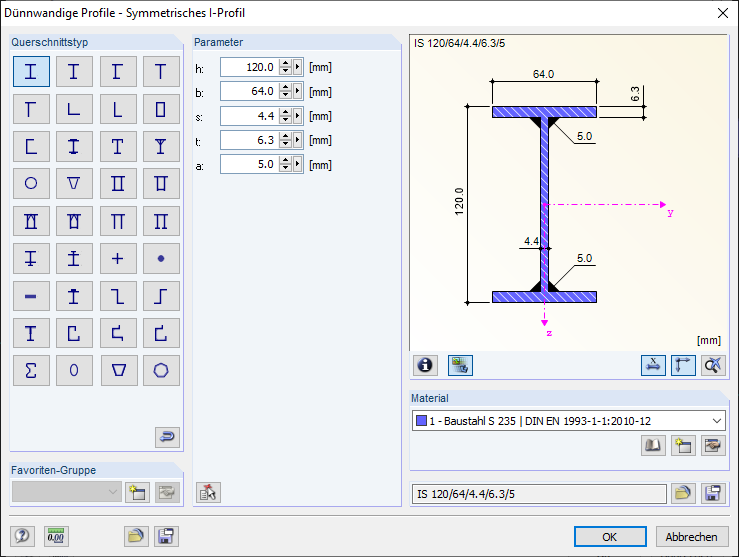Select the C-channel cross-section type
This screenshot has height=557, width=739.
point(31,146)
